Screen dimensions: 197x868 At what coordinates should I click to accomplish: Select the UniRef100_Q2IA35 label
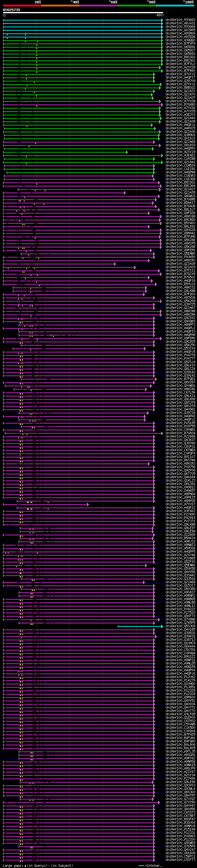[180, 193]
